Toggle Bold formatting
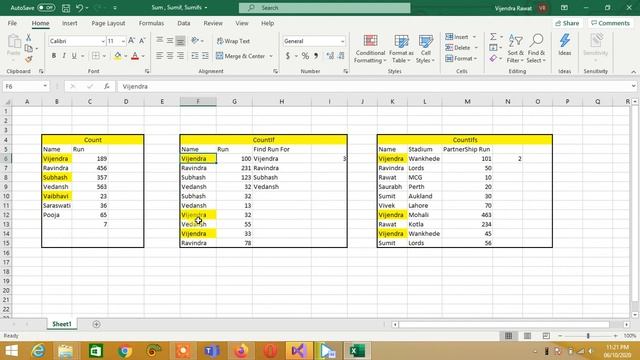Image resolution: width=640 pixels, height=360 pixels. (x=53, y=56)
